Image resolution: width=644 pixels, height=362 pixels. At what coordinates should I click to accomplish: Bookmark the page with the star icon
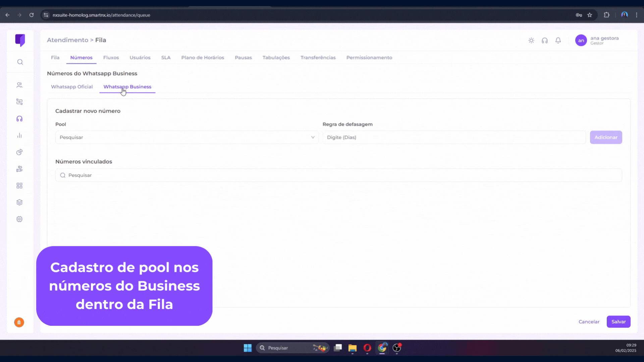(590, 15)
